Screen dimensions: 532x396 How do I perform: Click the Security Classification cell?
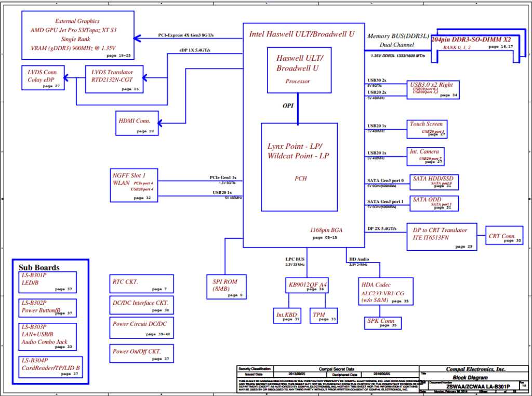(255, 369)
